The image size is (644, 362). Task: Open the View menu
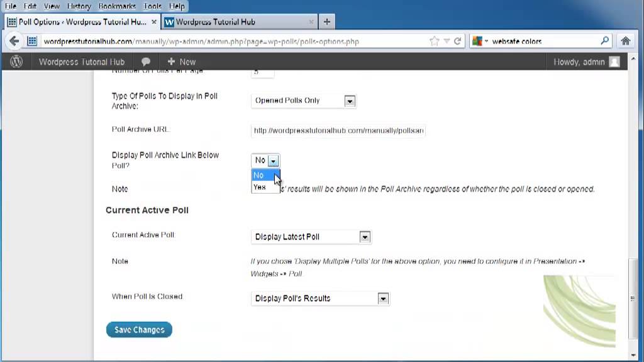(x=52, y=6)
